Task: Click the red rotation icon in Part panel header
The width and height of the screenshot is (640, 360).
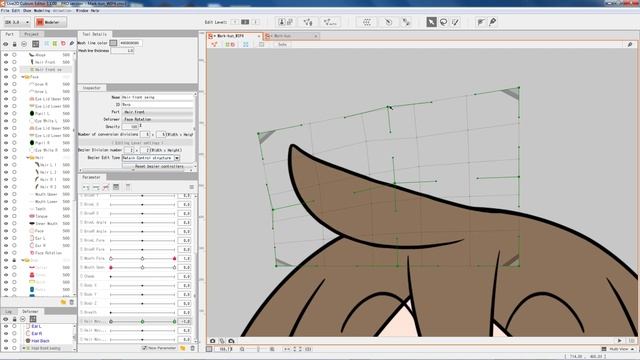Action: (x=63, y=43)
